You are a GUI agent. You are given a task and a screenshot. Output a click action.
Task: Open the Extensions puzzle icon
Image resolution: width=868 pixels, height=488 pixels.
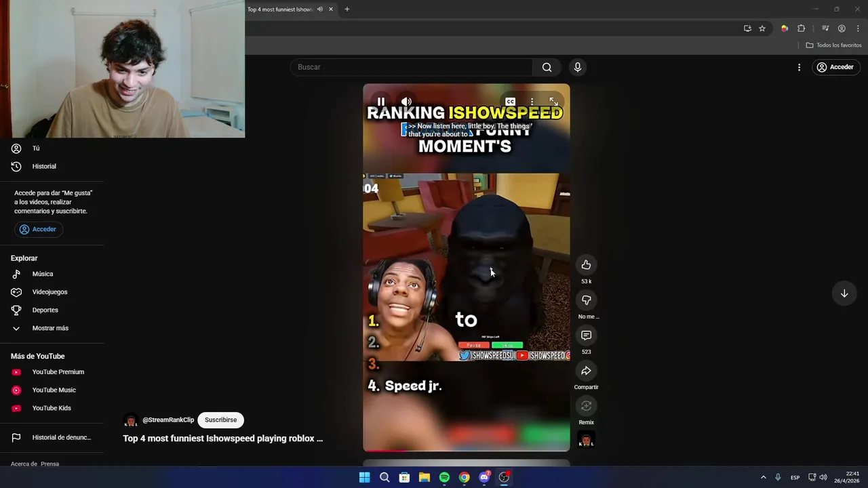802,28
